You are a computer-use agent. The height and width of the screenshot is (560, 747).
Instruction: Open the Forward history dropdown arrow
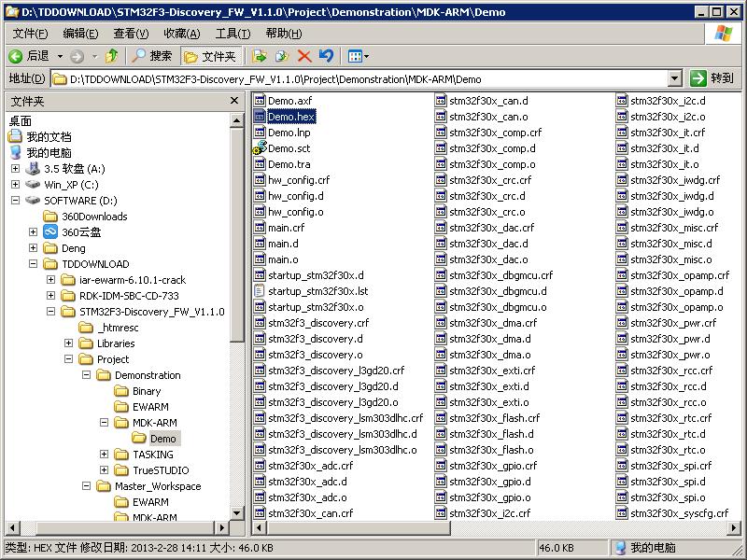coord(95,57)
